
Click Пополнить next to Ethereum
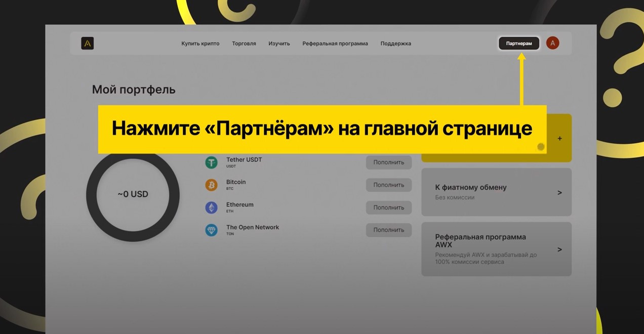coord(389,207)
